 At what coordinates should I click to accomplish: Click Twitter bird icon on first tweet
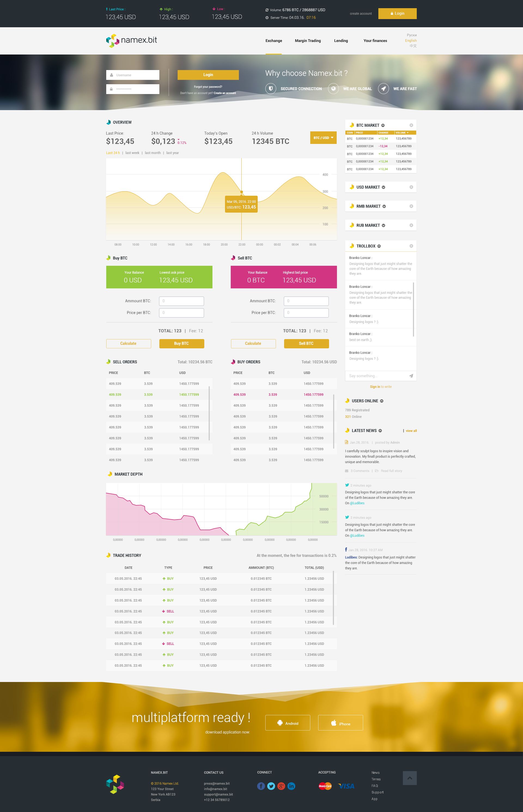coord(347,485)
